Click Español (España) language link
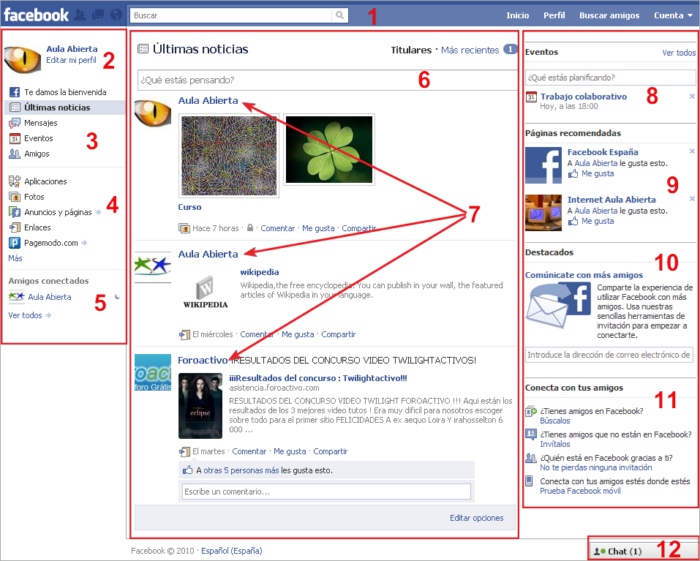This screenshot has width=700, height=561. (x=232, y=551)
